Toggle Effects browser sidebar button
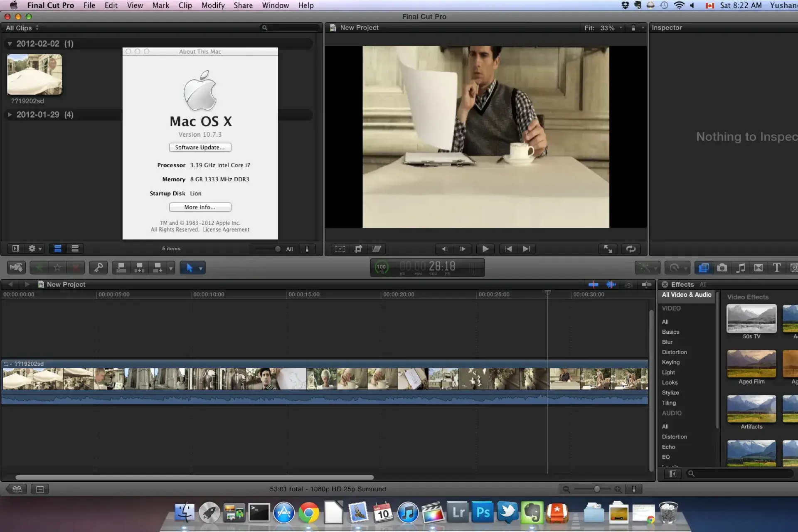The image size is (798, 532). point(673,474)
